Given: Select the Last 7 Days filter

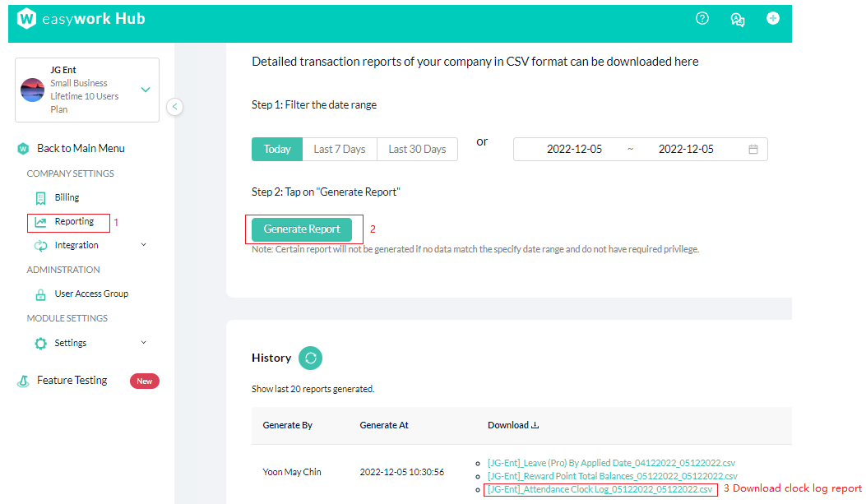Looking at the screenshot, I should [340, 149].
